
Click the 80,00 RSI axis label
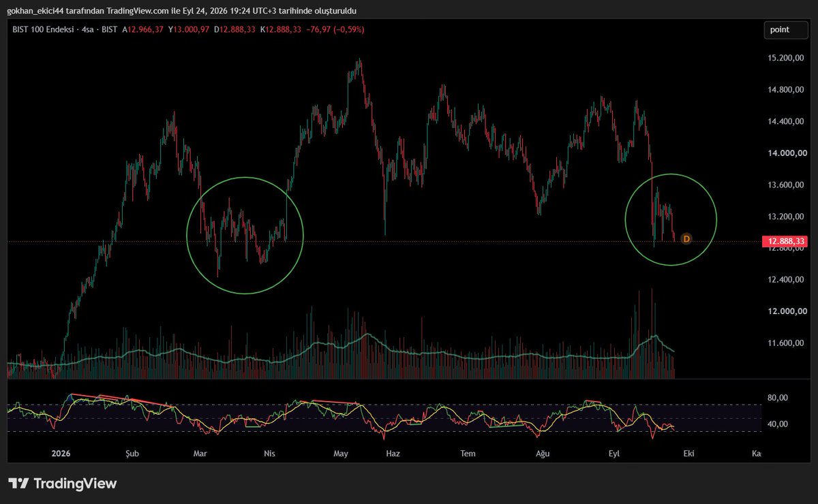[x=778, y=398]
